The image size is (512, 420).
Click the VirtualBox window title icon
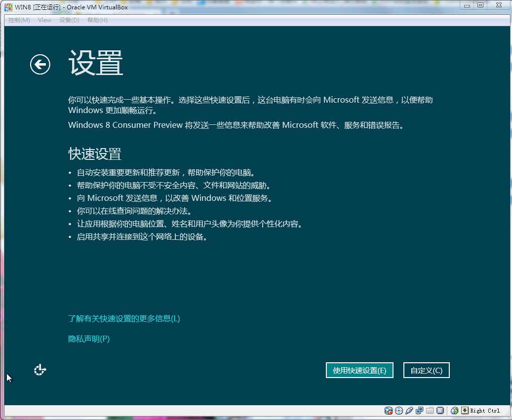[x=8, y=7]
